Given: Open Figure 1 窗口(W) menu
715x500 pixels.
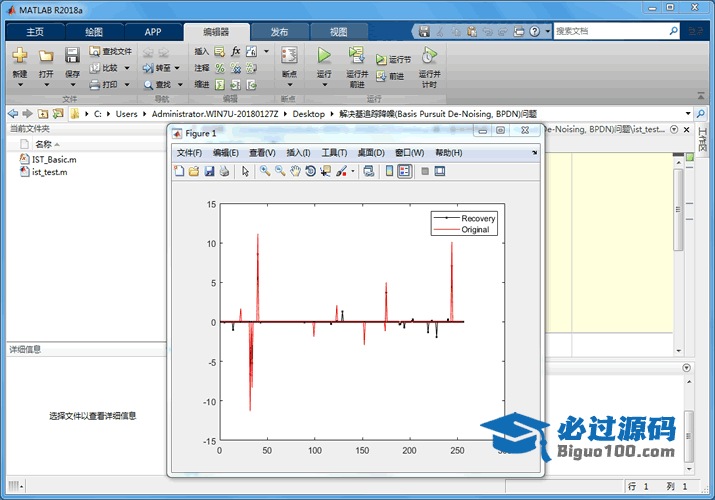Looking at the screenshot, I should coord(409,153).
